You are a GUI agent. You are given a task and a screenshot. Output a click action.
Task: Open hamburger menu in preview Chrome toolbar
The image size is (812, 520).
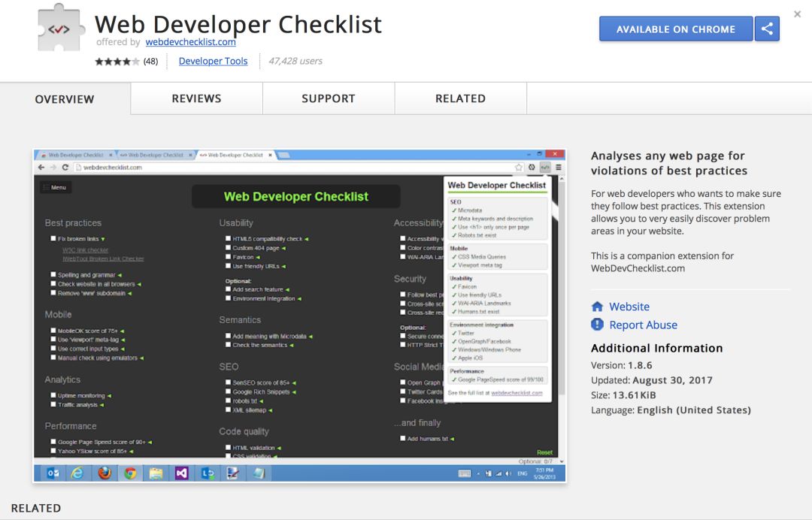(x=558, y=167)
